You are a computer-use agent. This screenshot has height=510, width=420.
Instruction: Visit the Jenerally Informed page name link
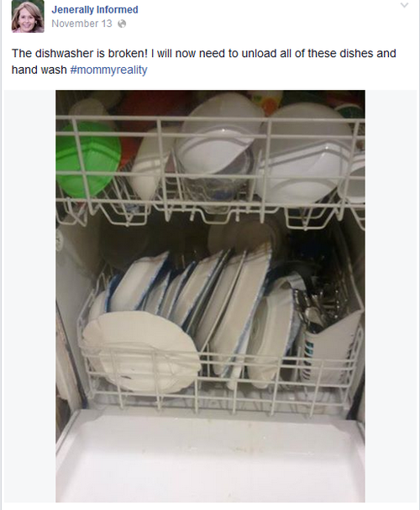(x=95, y=9)
